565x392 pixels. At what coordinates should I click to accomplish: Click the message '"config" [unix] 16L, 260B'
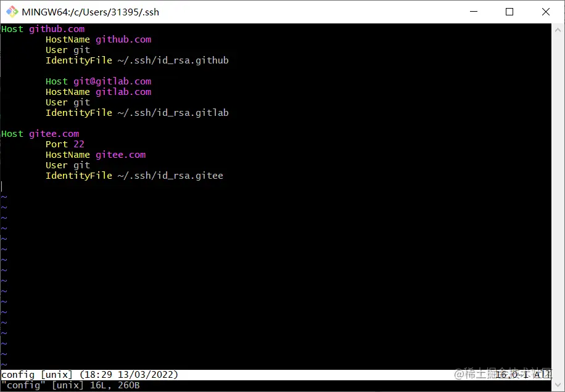(x=70, y=385)
